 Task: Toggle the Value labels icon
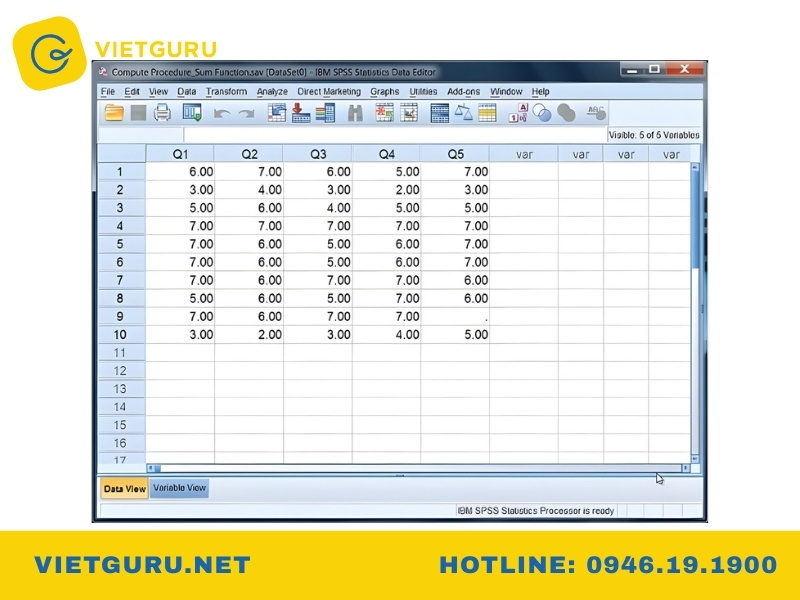[x=518, y=113]
